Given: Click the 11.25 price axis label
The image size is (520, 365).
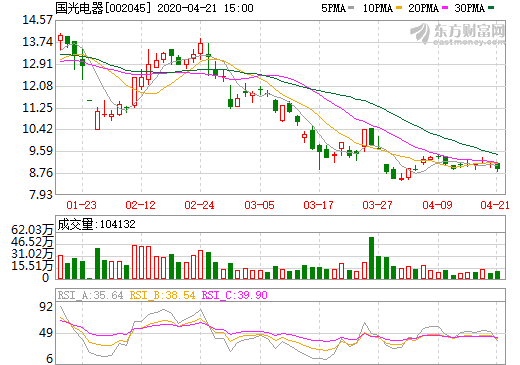Looking at the screenshot, I should pyautogui.click(x=37, y=108).
